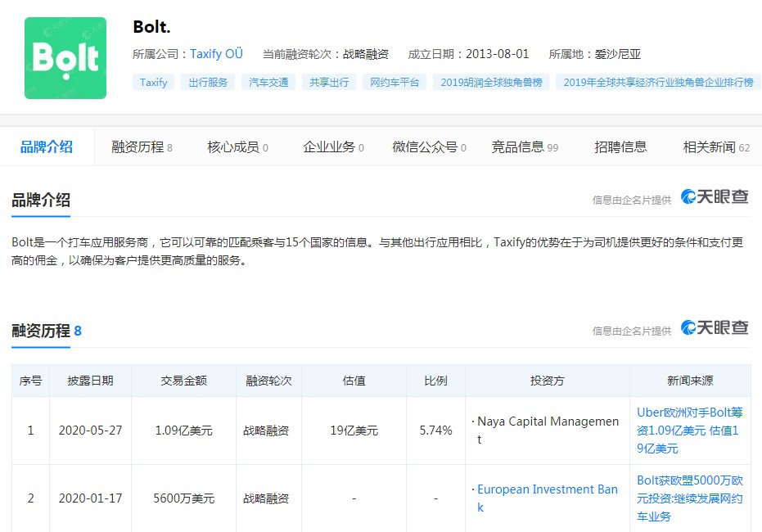The image size is (762, 532).
Task: Select the 共享出行 tag
Action: [x=329, y=82]
